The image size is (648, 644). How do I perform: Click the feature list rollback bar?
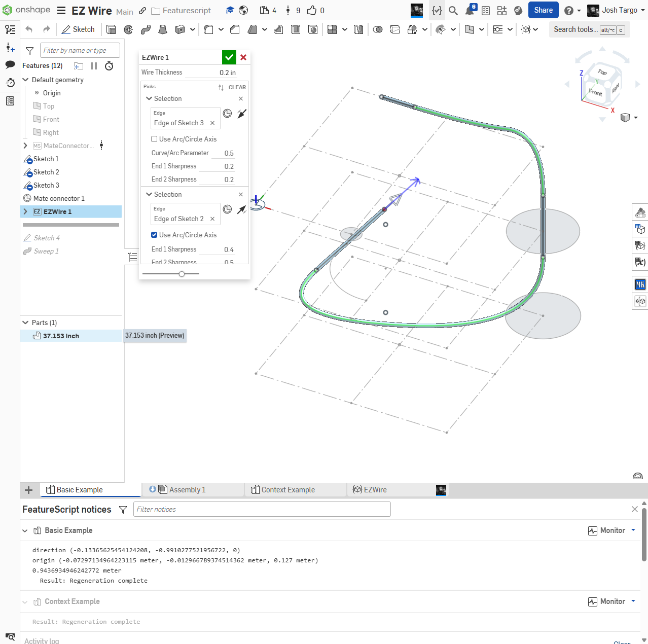(x=71, y=225)
